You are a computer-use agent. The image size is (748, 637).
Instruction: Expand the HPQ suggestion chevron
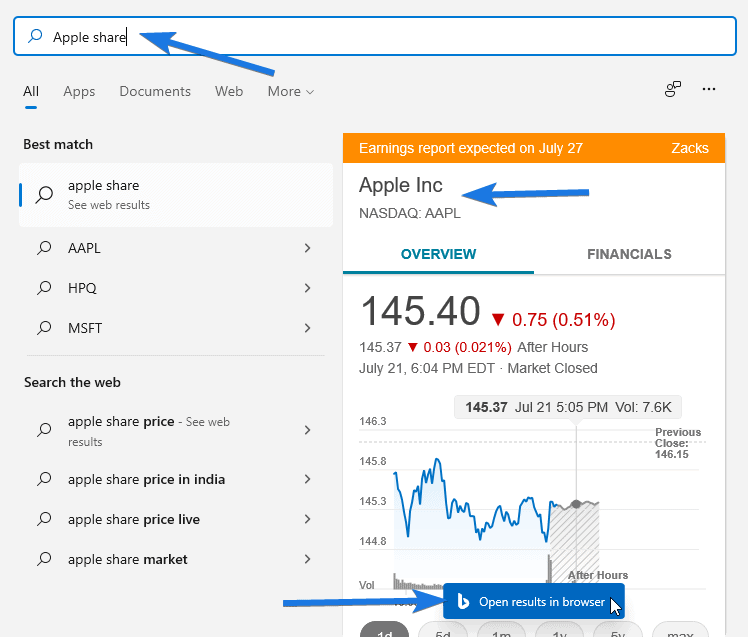[307, 288]
